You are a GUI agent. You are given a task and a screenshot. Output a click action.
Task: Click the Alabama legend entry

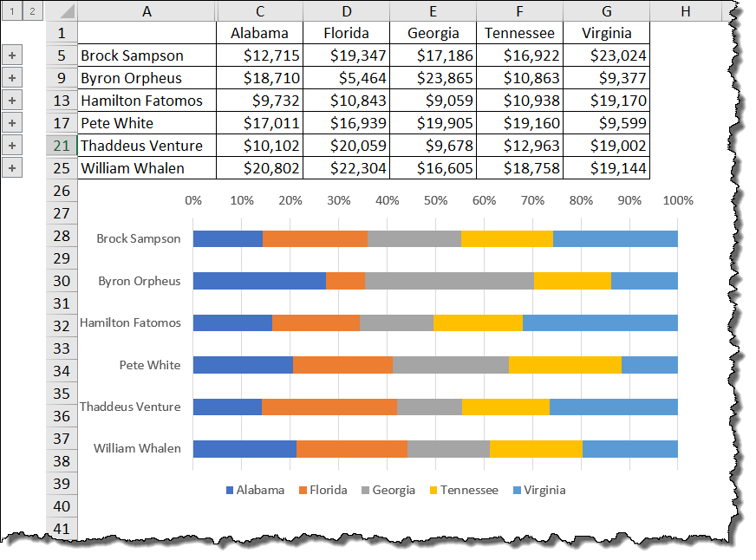(x=255, y=490)
